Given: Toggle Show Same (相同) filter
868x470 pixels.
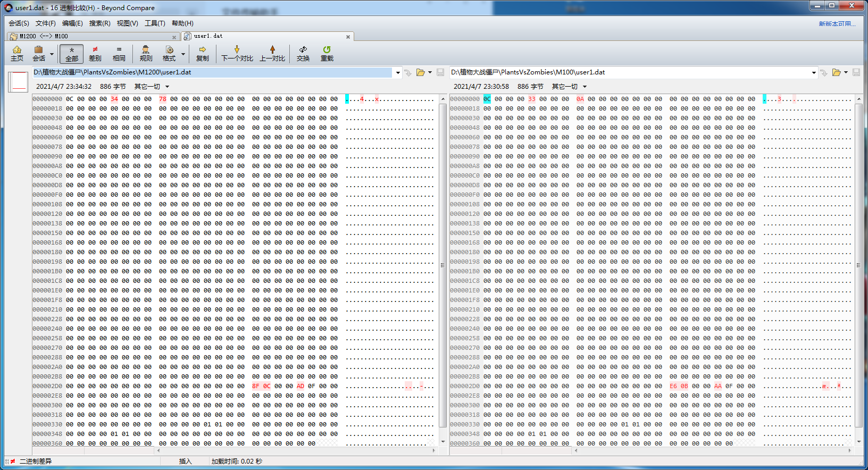Looking at the screenshot, I should 119,54.
